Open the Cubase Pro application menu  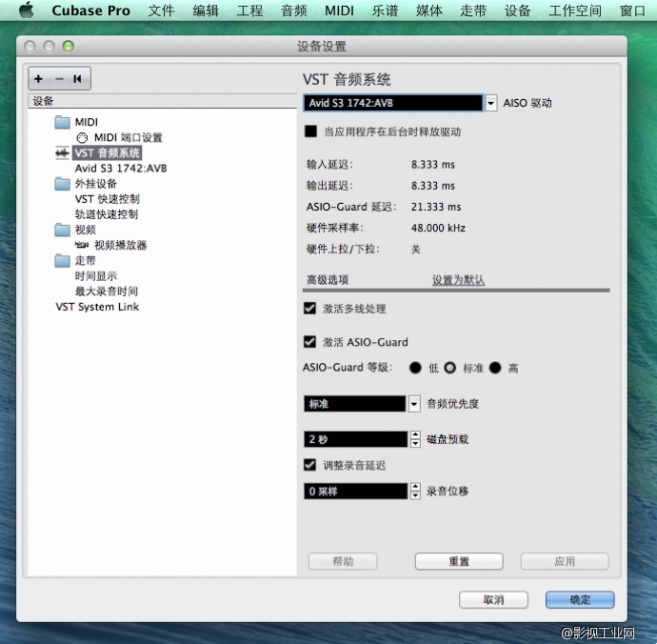tap(90, 10)
